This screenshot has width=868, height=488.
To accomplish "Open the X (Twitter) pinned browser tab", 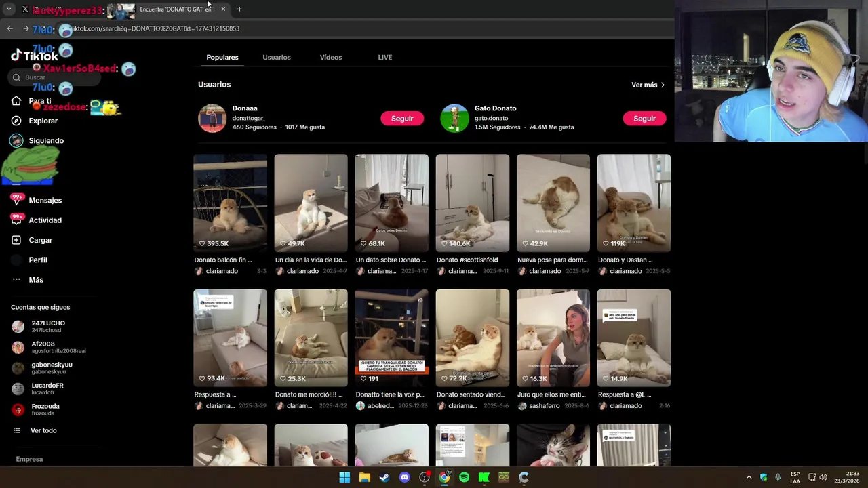I will [25, 9].
